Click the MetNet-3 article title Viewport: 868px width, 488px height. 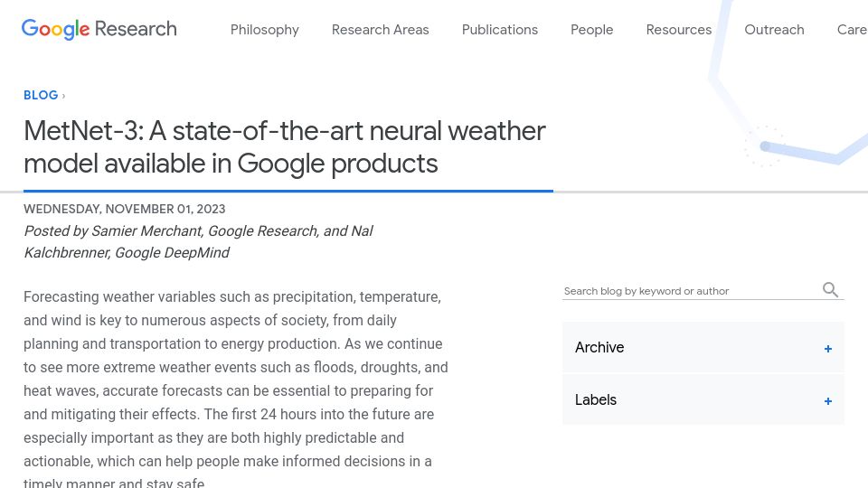pos(285,147)
